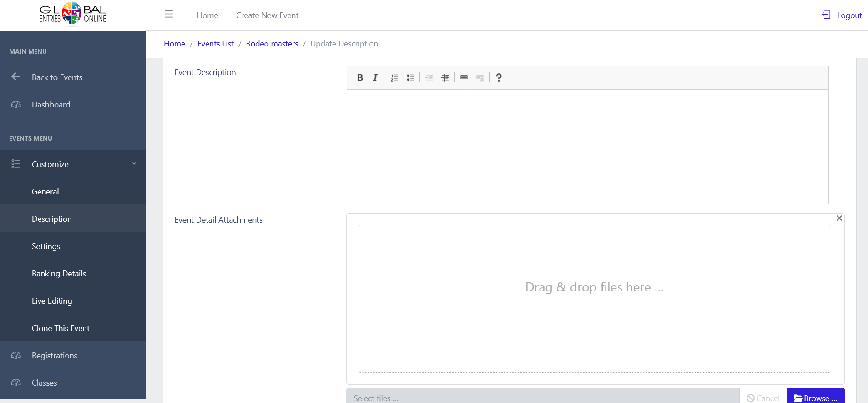The image size is (868, 403).
Task: Insert a bulleted list
Action: [410, 77]
